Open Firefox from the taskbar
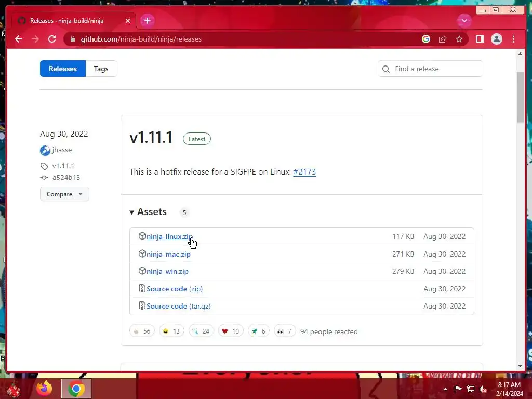This screenshot has width=532, height=399. 45,389
